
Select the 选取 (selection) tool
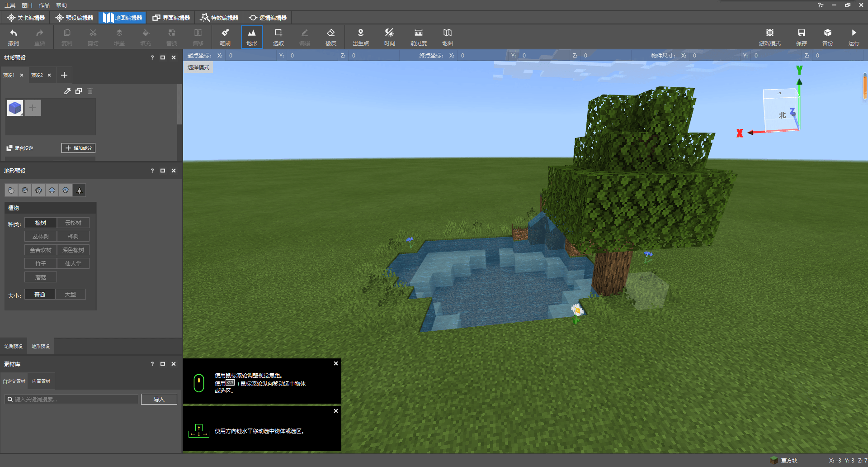pos(278,37)
